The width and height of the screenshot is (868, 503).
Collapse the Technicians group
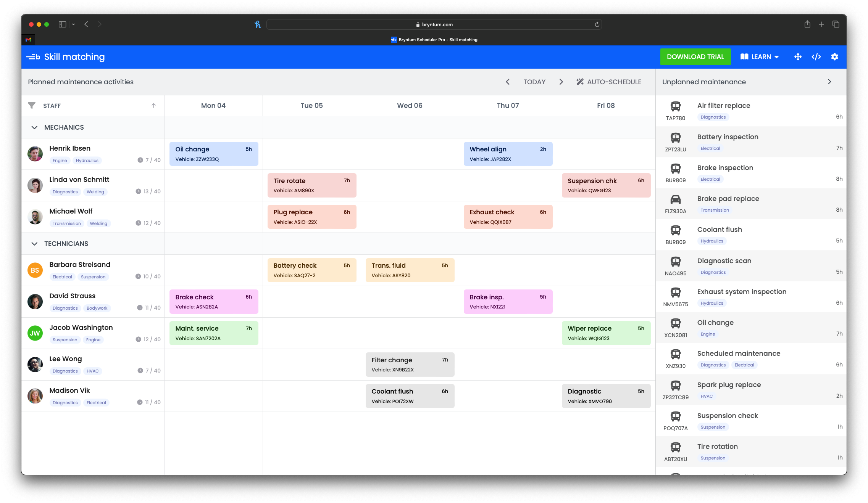[x=34, y=244]
